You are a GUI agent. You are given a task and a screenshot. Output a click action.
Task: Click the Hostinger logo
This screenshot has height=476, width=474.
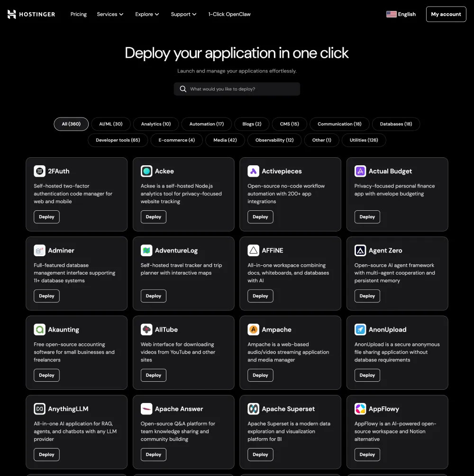tap(31, 14)
